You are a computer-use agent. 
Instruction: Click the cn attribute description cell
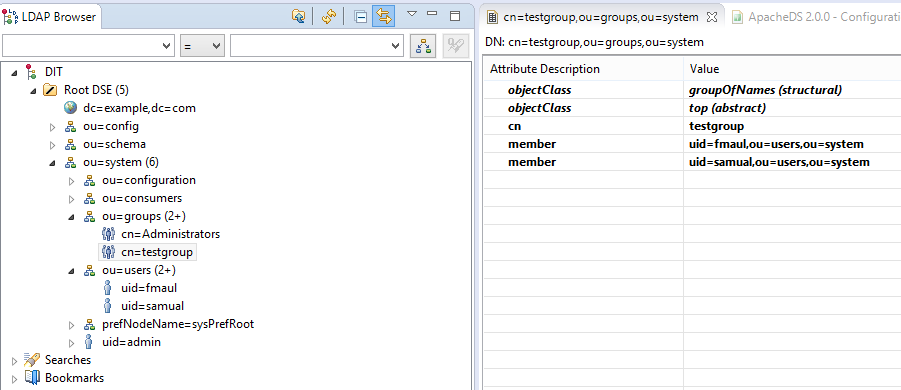tap(583, 126)
